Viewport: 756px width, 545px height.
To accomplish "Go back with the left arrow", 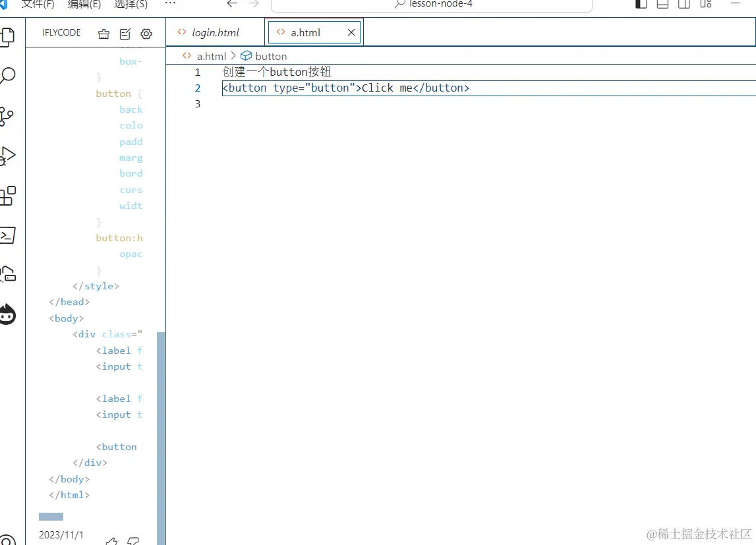I will (x=233, y=4).
